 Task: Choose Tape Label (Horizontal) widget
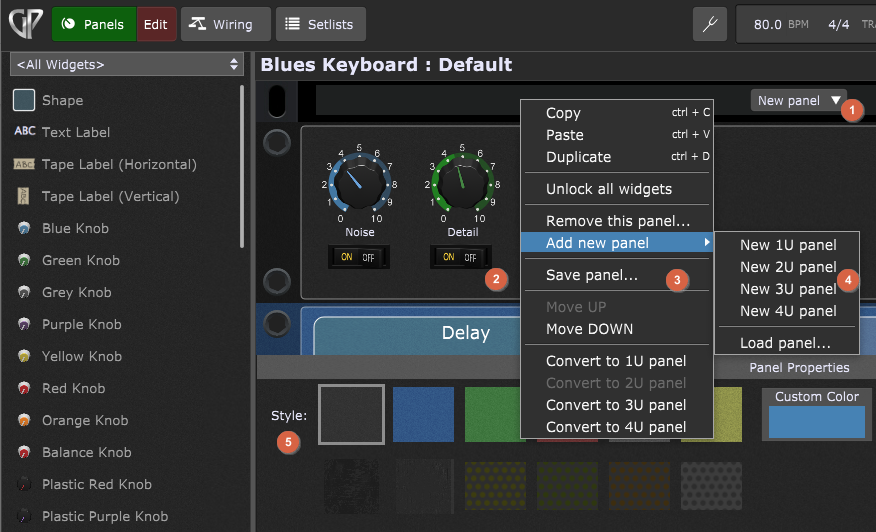(x=104, y=164)
